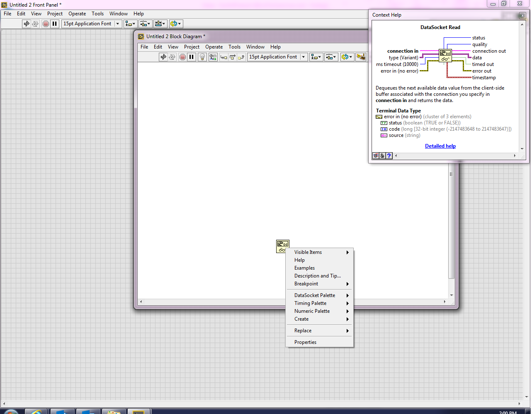Open Align Objects menu in the Front Panel

click(131, 24)
